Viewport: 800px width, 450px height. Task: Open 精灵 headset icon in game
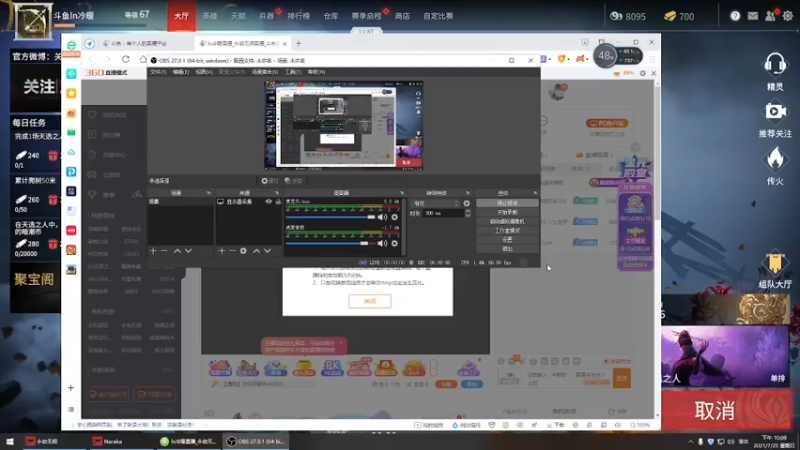[775, 64]
